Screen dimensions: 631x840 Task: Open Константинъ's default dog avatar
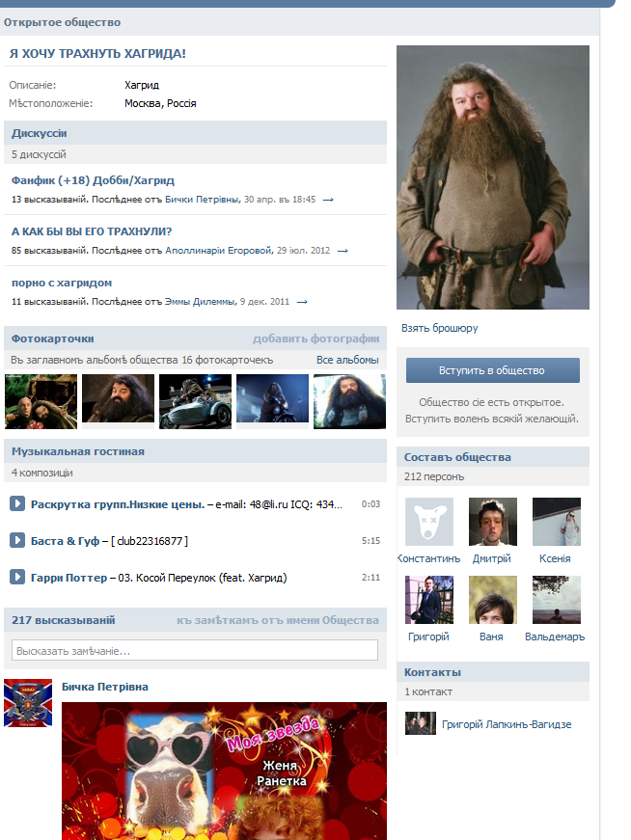click(429, 521)
